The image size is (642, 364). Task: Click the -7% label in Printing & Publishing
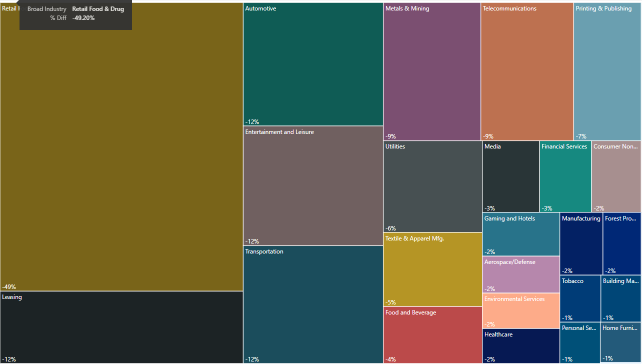(x=581, y=136)
